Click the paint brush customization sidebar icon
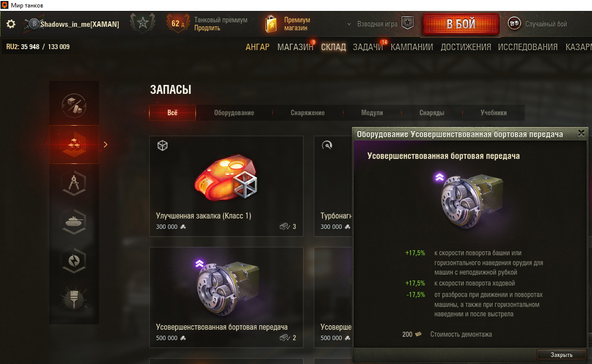Screen dimensions: 592x364 (74, 298)
